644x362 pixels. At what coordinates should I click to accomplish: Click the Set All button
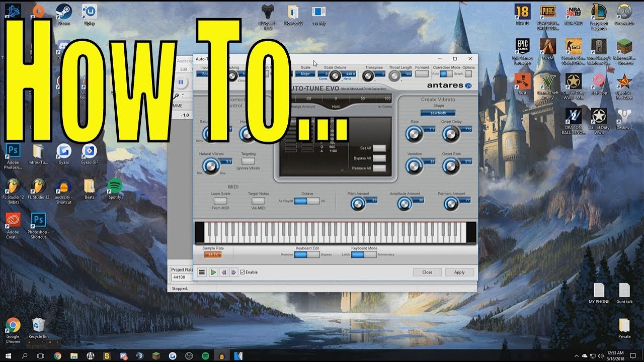(x=379, y=148)
